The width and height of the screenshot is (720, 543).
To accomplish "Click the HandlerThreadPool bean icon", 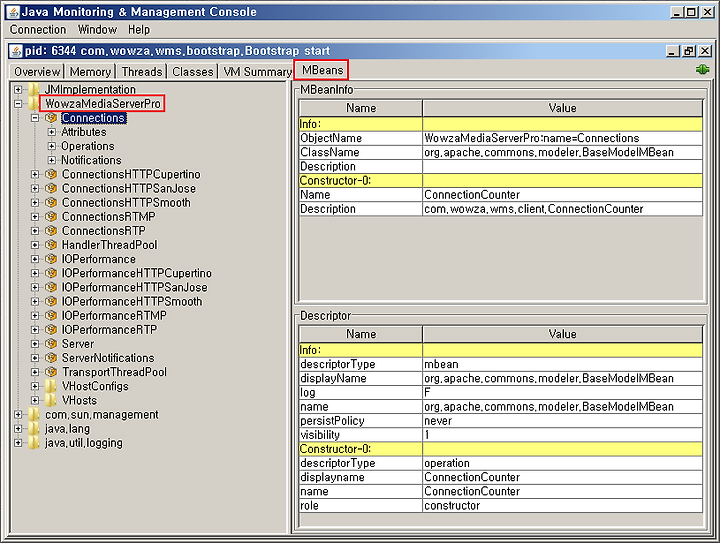I will [x=51, y=245].
